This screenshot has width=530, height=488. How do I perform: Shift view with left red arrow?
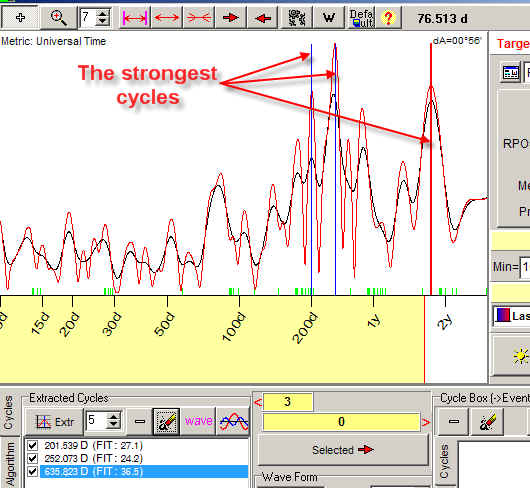[263, 18]
